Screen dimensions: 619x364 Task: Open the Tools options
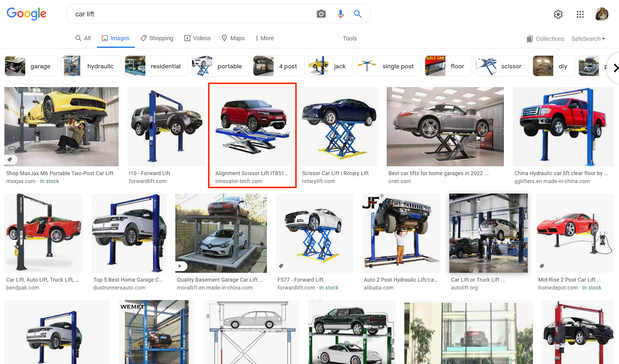(x=349, y=38)
